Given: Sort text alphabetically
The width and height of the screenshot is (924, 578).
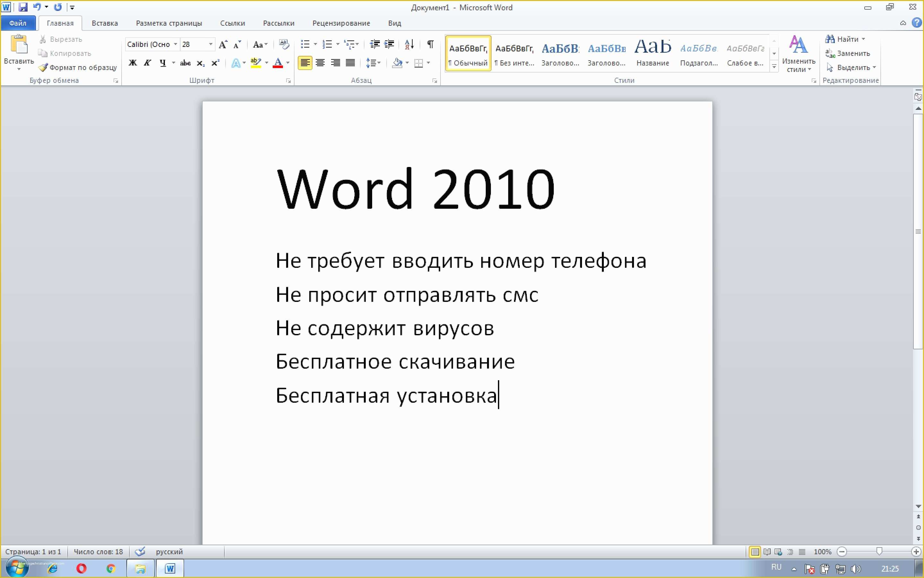Looking at the screenshot, I should pos(409,44).
